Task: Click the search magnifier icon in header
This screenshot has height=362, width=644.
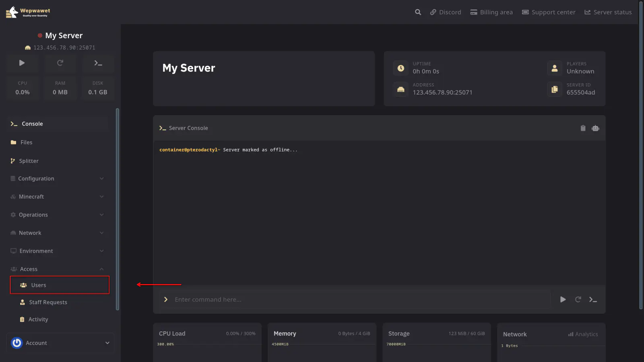Action: (418, 12)
